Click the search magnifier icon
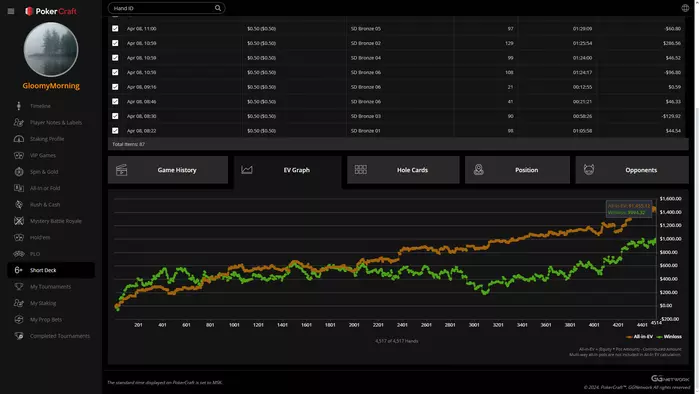Image resolution: width=700 pixels, height=394 pixels. 218,8
